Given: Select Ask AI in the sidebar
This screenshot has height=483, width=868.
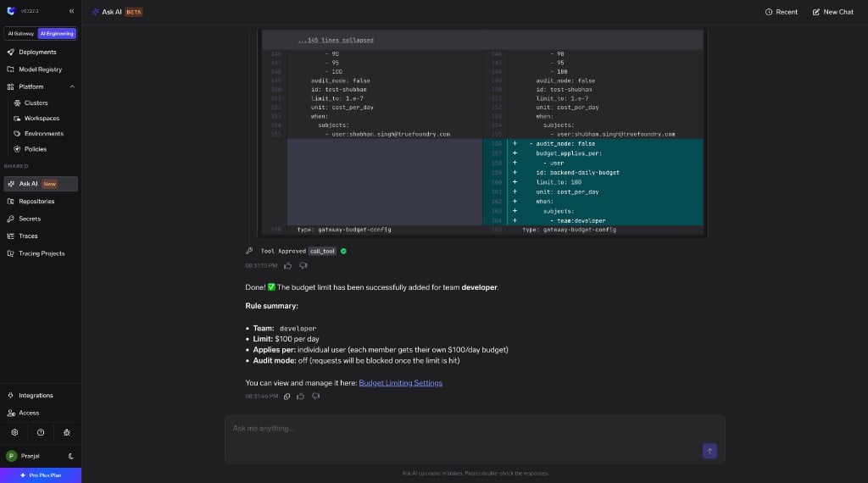Looking at the screenshot, I should [41, 184].
